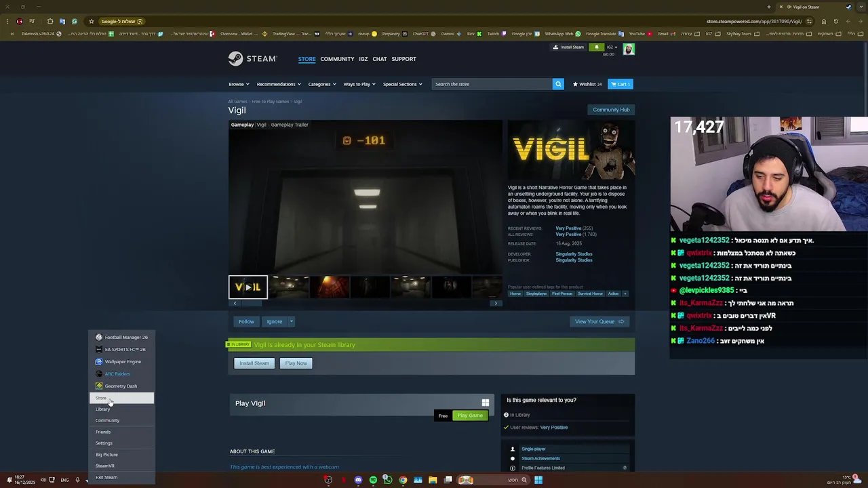Select the CHAT tab
This screenshot has width=868, height=488.
pos(380,59)
